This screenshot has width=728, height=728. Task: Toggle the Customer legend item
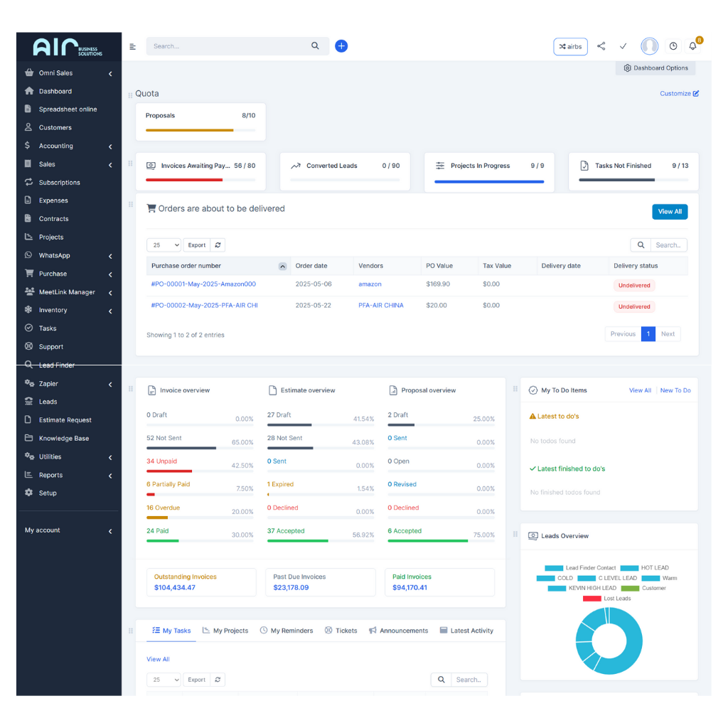coord(643,588)
